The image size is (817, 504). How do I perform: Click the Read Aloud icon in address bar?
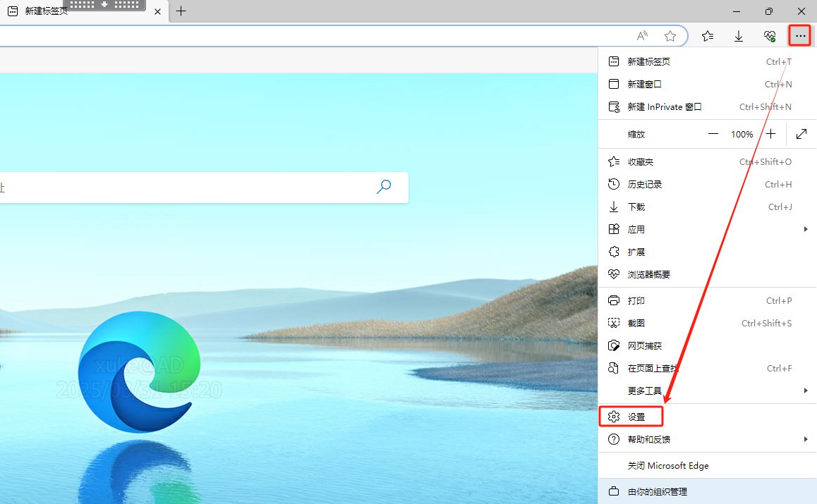[642, 36]
